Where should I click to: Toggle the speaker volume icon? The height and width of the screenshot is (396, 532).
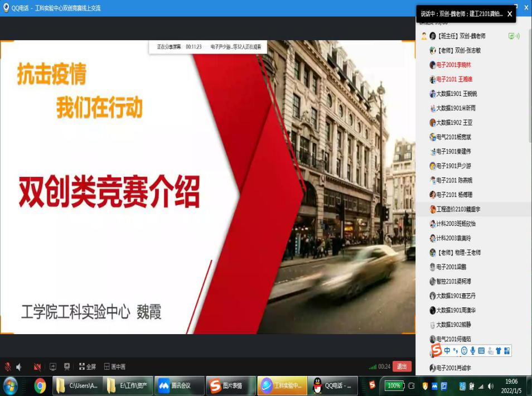19,366
